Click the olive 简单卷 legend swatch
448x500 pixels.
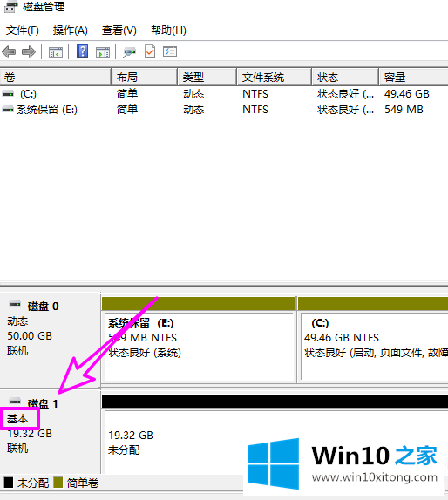click(x=58, y=483)
